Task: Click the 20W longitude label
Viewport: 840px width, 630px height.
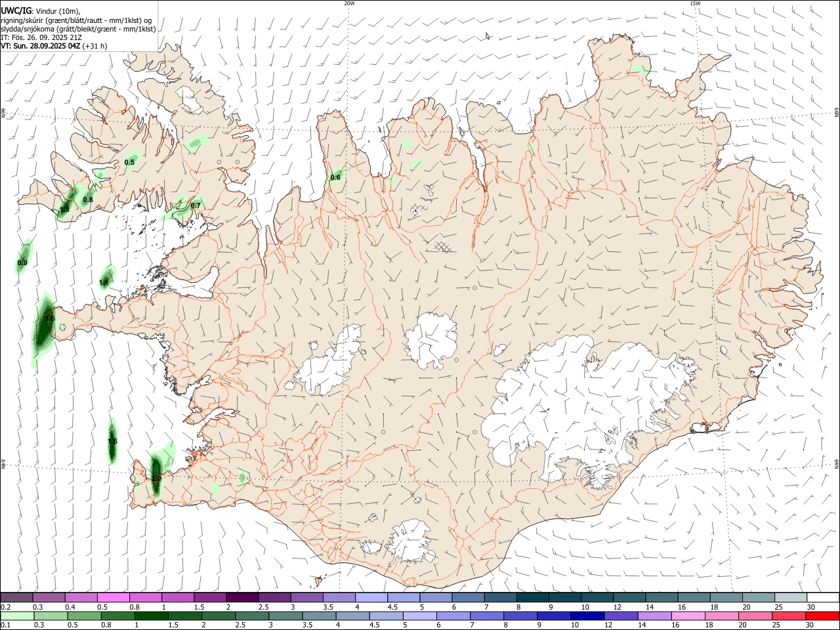Action: tap(349, 3)
